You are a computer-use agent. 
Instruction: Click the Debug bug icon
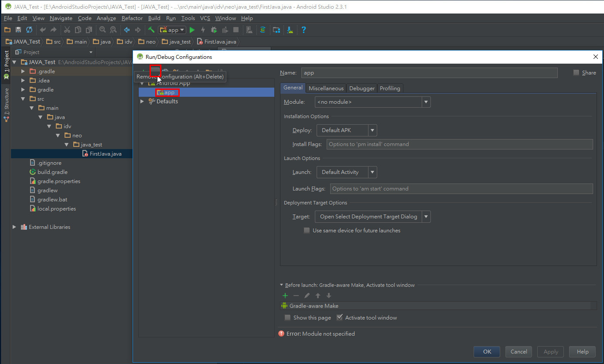pos(214,30)
